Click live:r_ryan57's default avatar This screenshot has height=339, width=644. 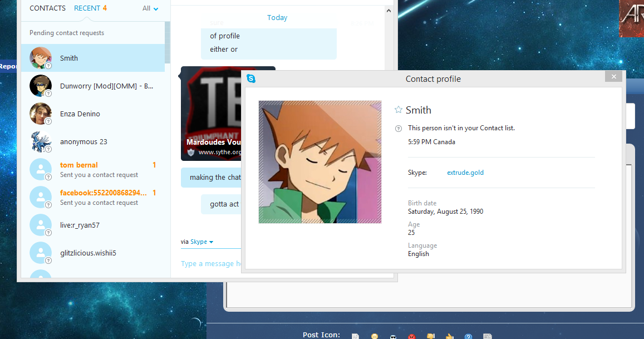[x=40, y=225]
